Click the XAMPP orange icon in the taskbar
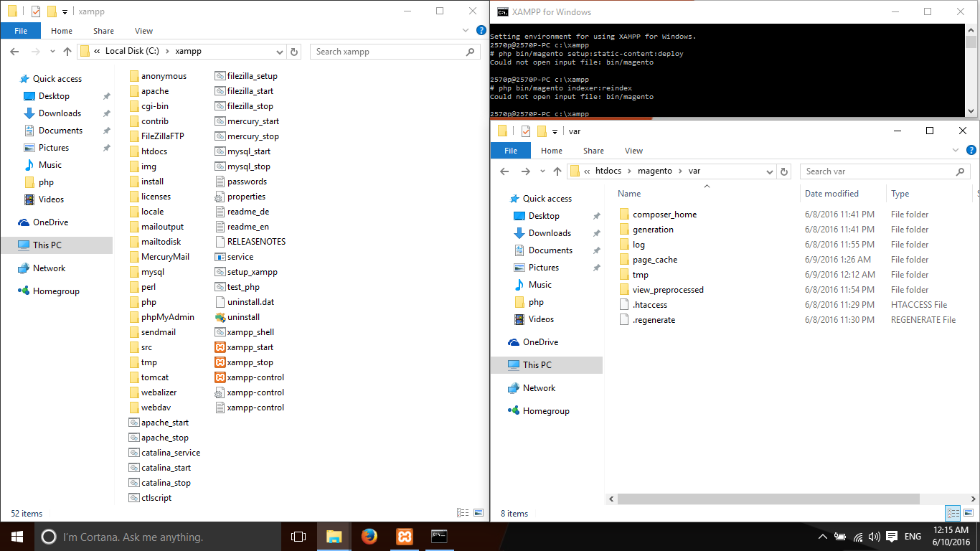Screen dimensions: 980x551 [x=405, y=537]
